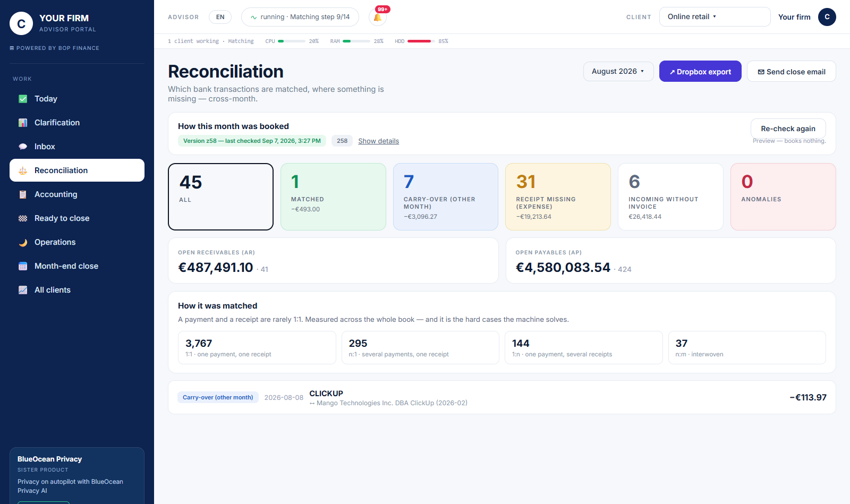Open Month-end close via its calendar icon
Viewport: 850px width, 504px height.
pyautogui.click(x=23, y=266)
